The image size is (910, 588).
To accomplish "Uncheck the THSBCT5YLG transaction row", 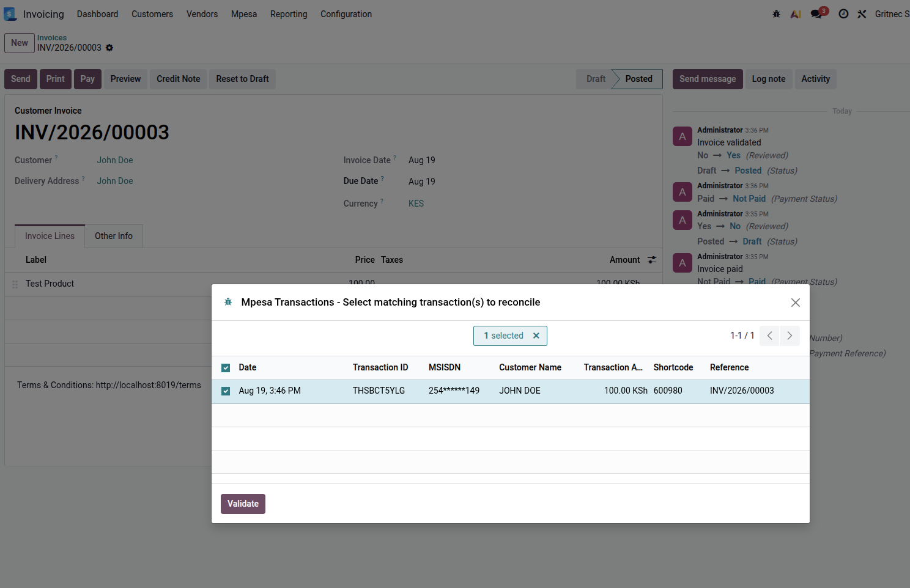I will (x=226, y=391).
